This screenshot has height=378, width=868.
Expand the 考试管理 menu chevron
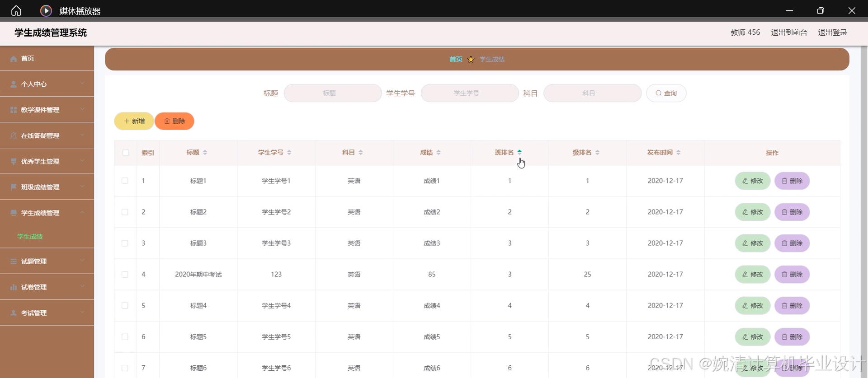(82, 312)
